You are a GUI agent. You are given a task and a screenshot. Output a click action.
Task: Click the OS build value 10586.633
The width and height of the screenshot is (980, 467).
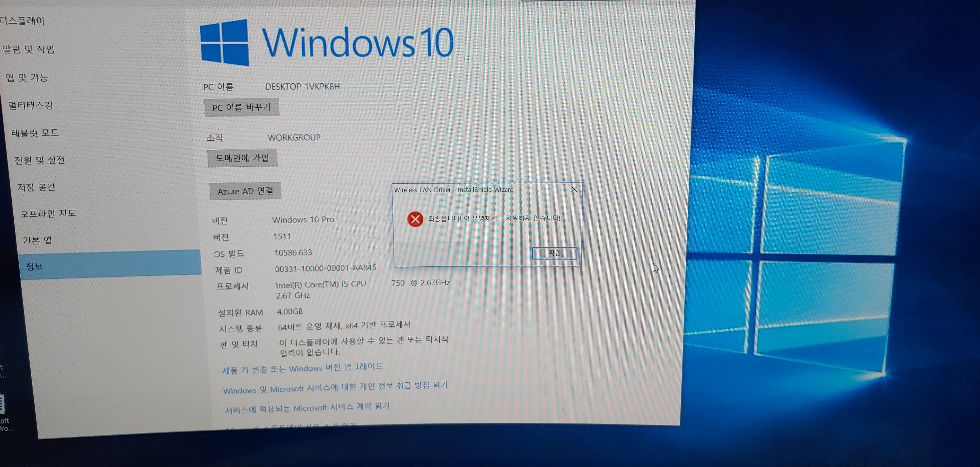click(x=293, y=253)
